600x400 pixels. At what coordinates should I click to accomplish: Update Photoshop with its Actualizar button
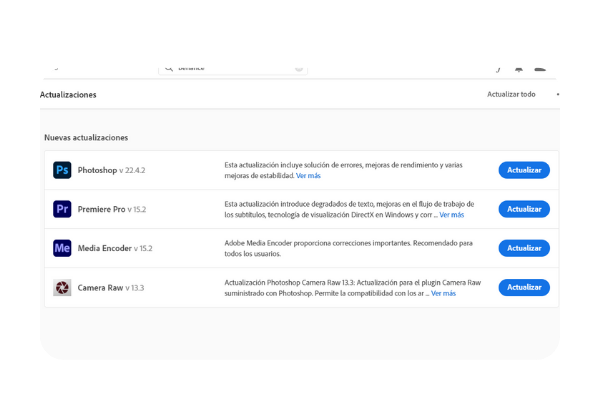click(x=524, y=170)
